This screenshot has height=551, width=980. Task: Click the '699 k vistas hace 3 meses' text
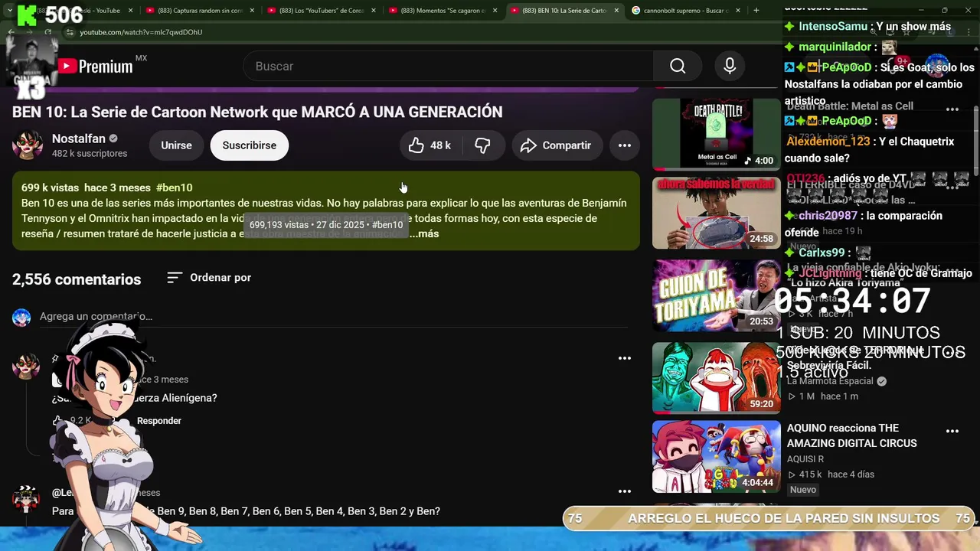(85, 187)
